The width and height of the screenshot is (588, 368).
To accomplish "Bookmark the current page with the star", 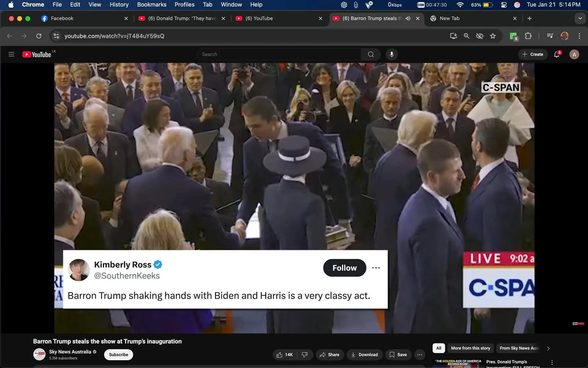I will (493, 36).
